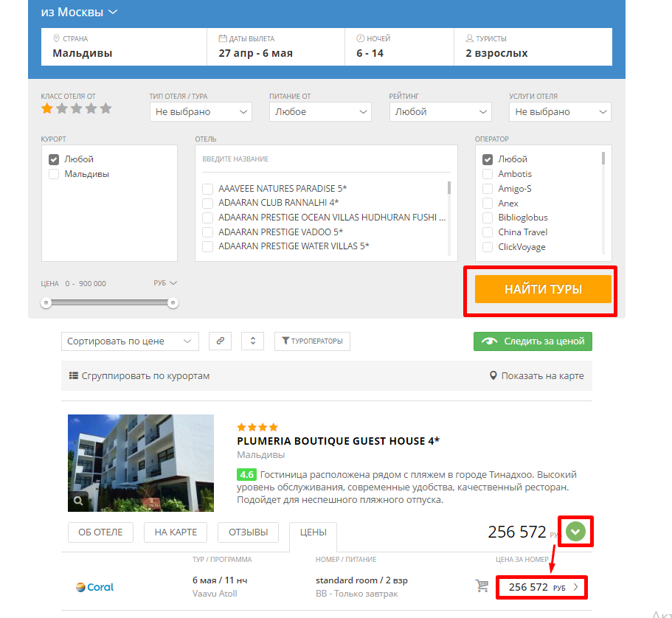The height and width of the screenshot is (618, 672).
Task: Check the Anex operator checkbox
Action: 488,203
